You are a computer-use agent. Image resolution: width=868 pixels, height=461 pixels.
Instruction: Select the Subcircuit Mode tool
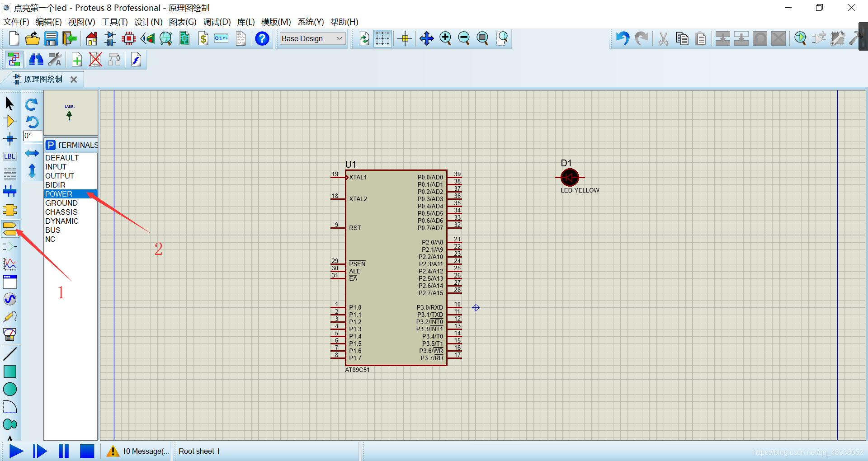[x=9, y=210]
